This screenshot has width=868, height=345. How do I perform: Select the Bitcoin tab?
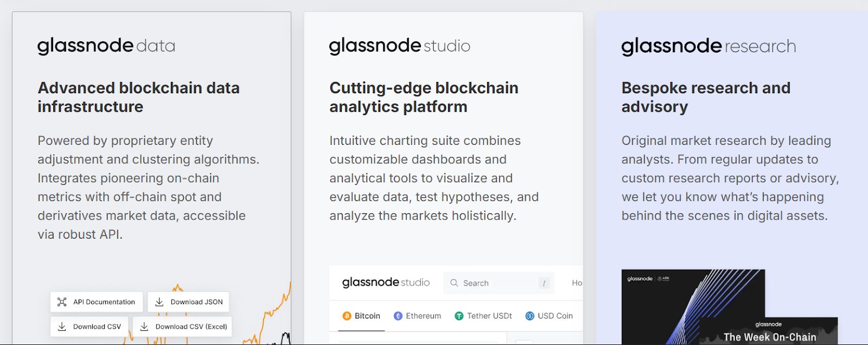pyautogui.click(x=361, y=316)
